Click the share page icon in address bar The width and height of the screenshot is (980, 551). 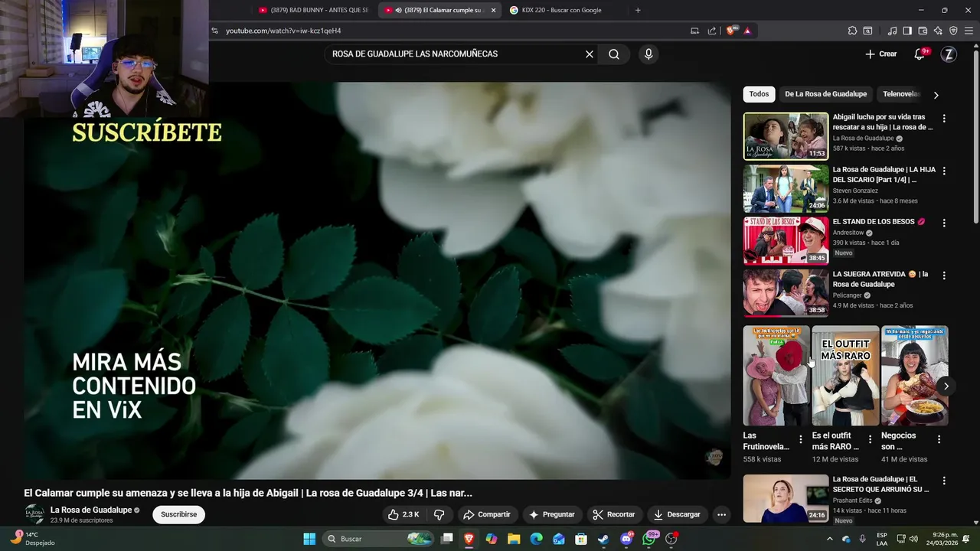(712, 31)
